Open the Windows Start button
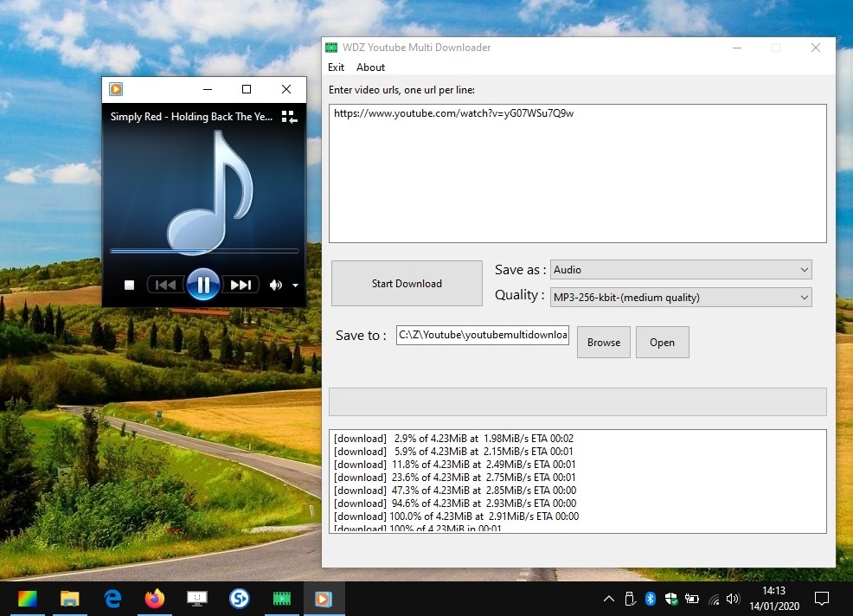The height and width of the screenshot is (616, 853). pos(27,599)
